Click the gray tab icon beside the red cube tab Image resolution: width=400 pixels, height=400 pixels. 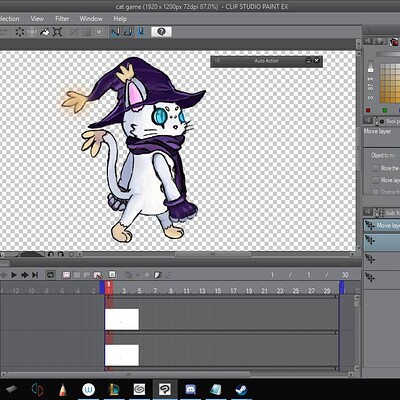click(x=380, y=41)
